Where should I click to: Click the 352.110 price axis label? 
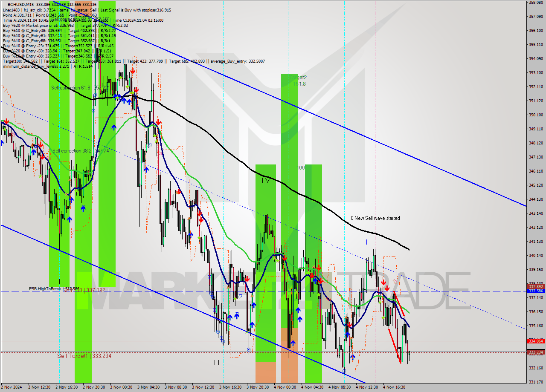click(536, 87)
